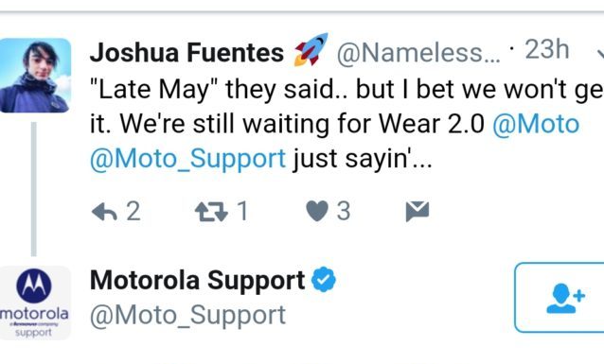Expand tweet options chevron beside 23h

(x=600, y=53)
